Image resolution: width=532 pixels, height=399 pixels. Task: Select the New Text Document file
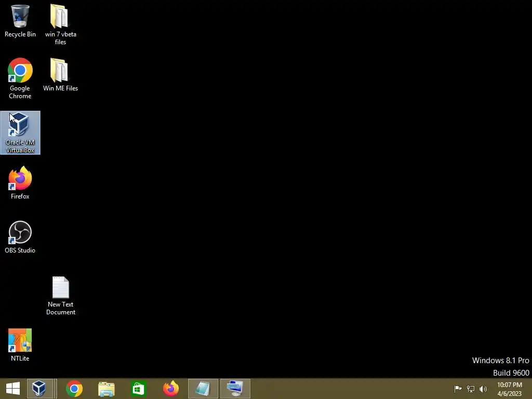click(60, 296)
